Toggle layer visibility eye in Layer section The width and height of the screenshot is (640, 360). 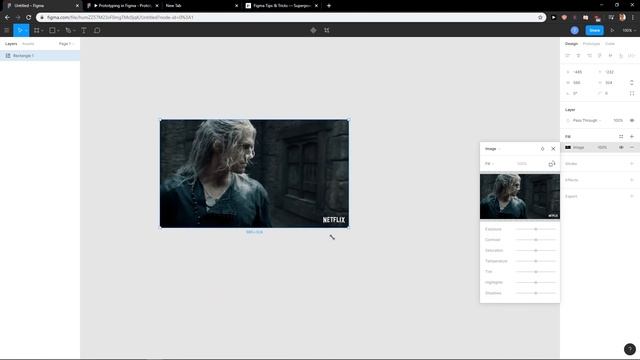632,120
